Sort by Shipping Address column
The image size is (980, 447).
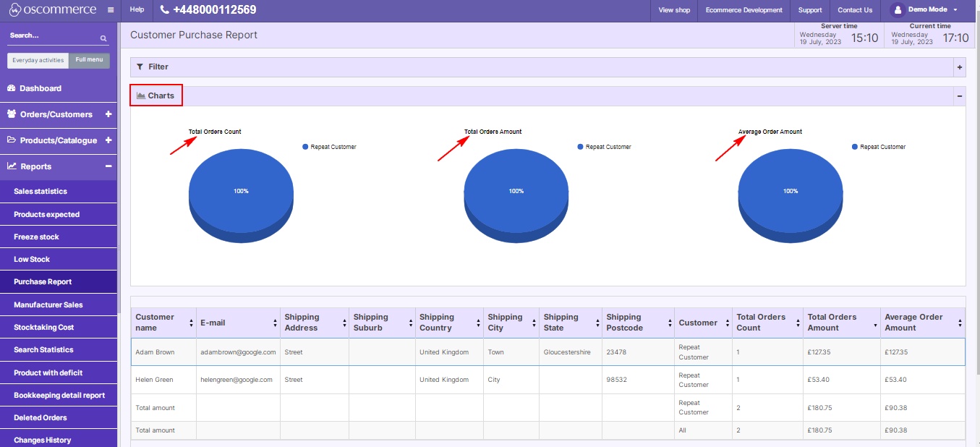pos(314,323)
